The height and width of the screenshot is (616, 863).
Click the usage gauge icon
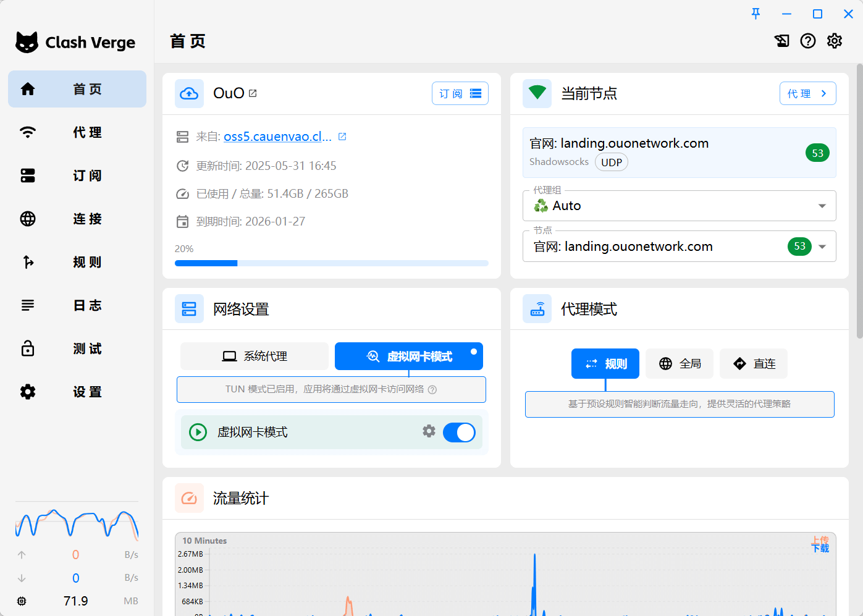click(182, 194)
